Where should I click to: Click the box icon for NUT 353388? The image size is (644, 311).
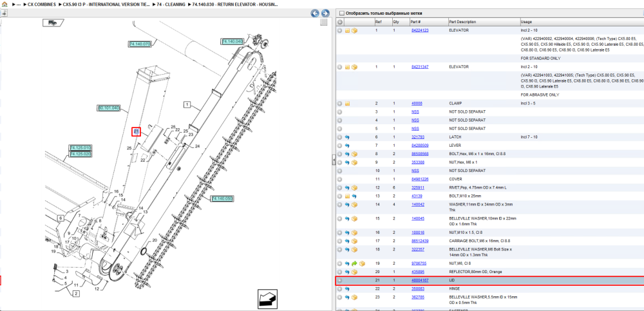pyautogui.click(x=354, y=162)
